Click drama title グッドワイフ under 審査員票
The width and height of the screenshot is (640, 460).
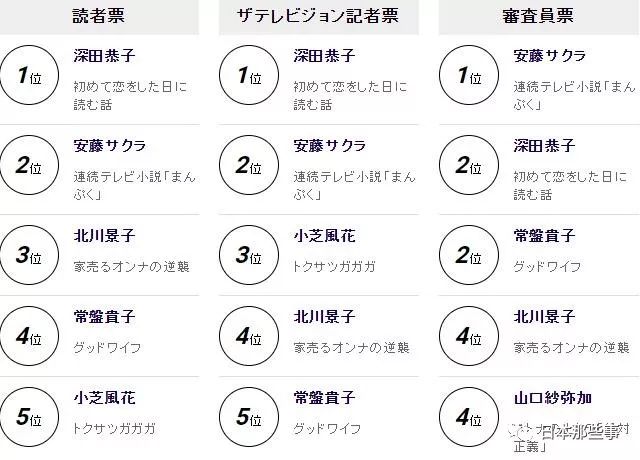pos(547,267)
